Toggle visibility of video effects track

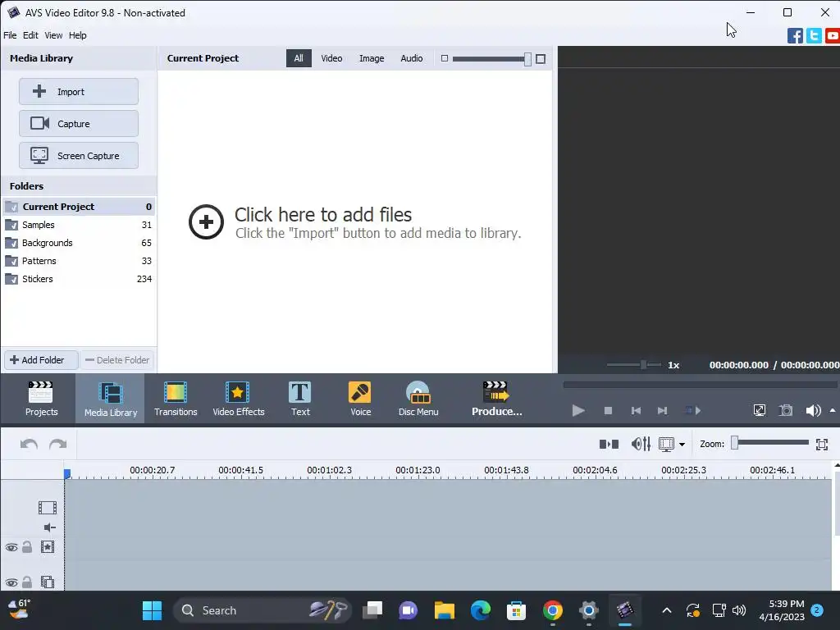tap(11, 547)
